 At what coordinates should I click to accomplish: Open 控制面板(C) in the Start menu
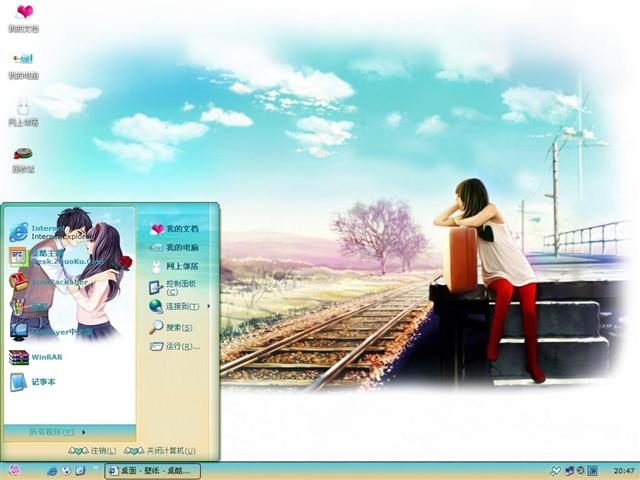click(x=173, y=287)
